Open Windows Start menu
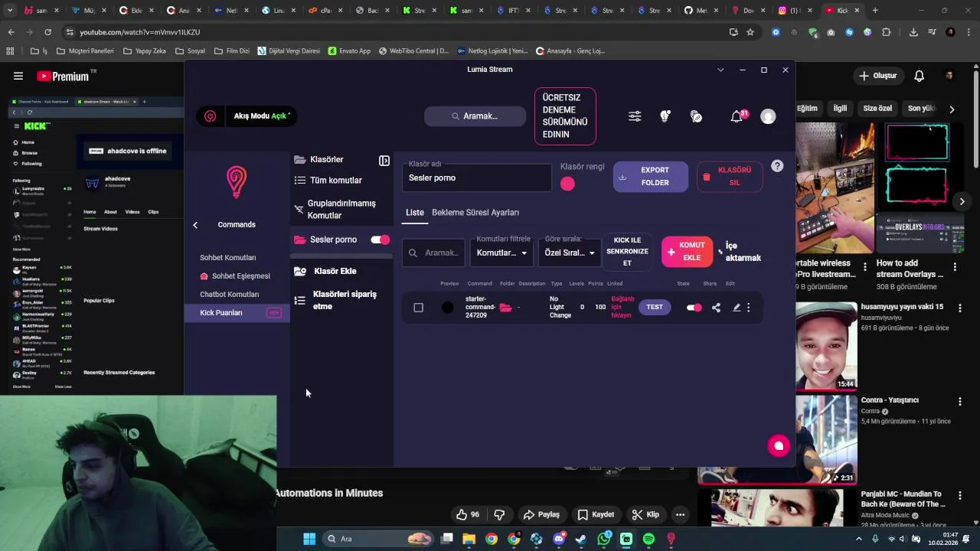The width and height of the screenshot is (980, 551). click(309, 539)
